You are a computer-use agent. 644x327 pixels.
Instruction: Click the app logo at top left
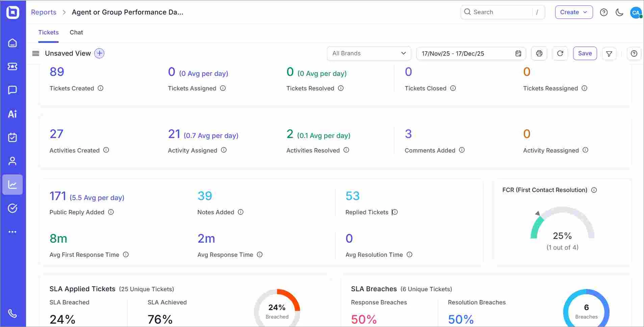click(13, 12)
